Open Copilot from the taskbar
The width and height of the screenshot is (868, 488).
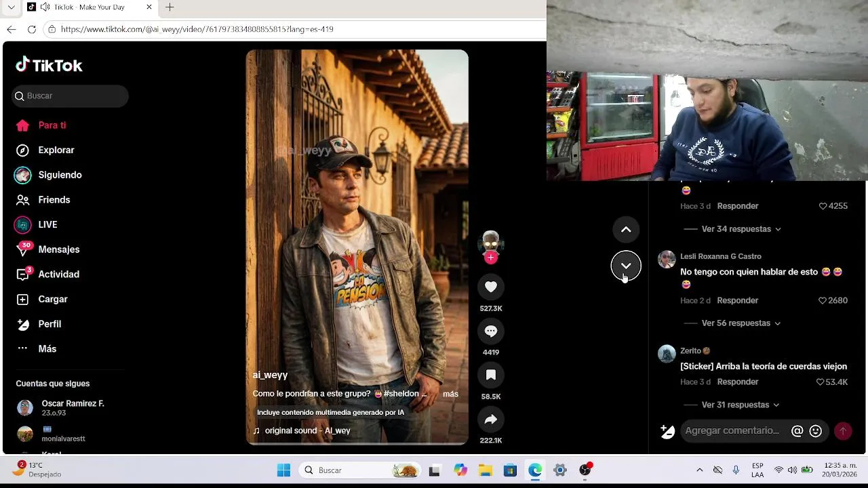point(460,470)
